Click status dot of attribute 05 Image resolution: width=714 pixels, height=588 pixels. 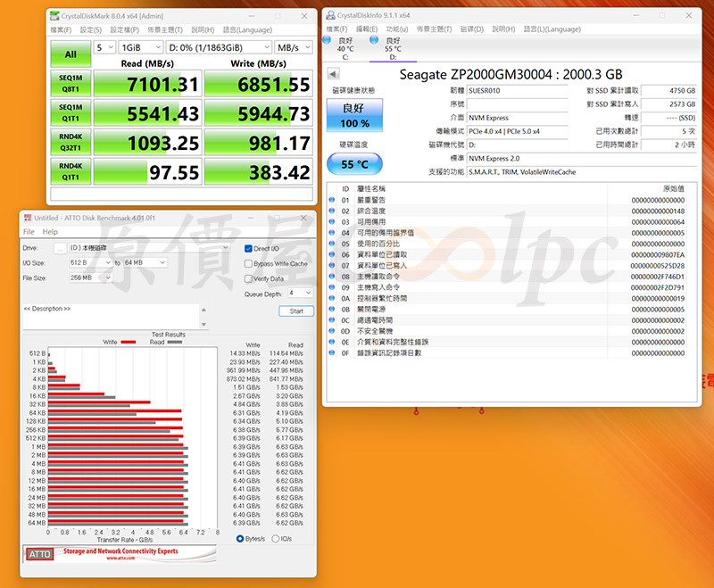pyautogui.click(x=331, y=244)
